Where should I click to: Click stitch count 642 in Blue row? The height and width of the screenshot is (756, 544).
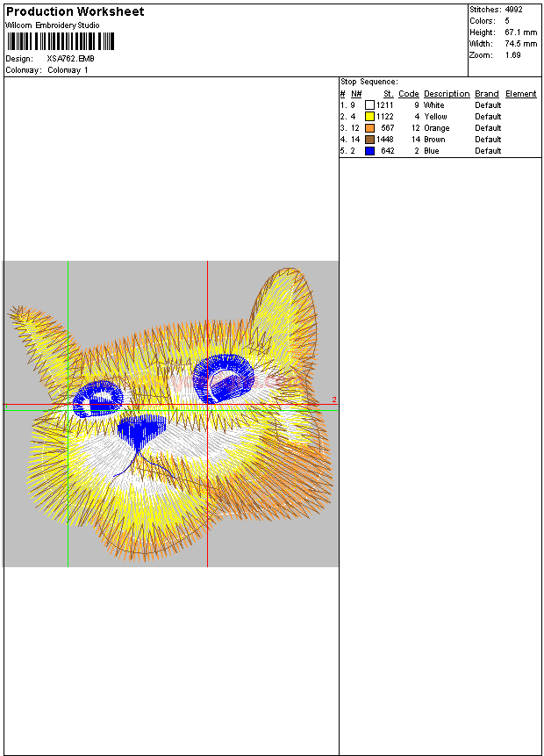click(388, 151)
